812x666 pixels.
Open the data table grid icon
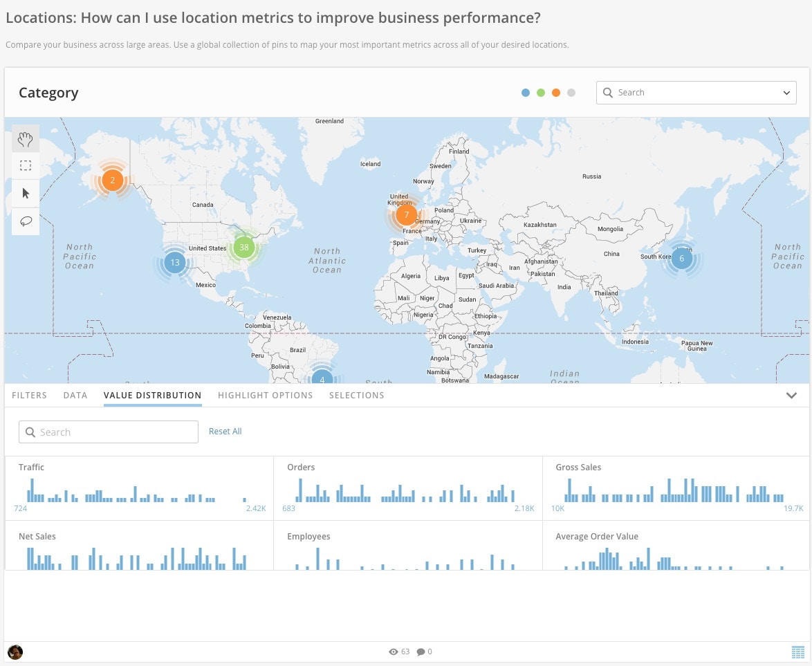click(x=798, y=653)
